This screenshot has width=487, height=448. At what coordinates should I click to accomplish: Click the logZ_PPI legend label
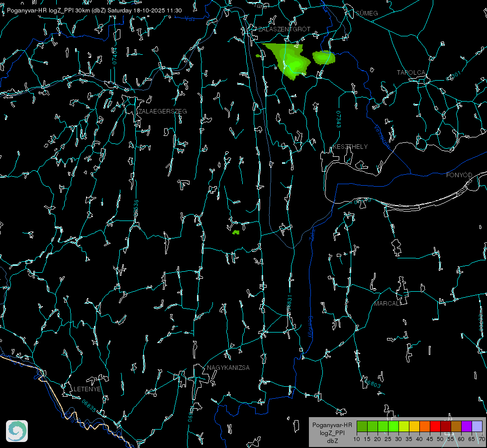pos(332,433)
